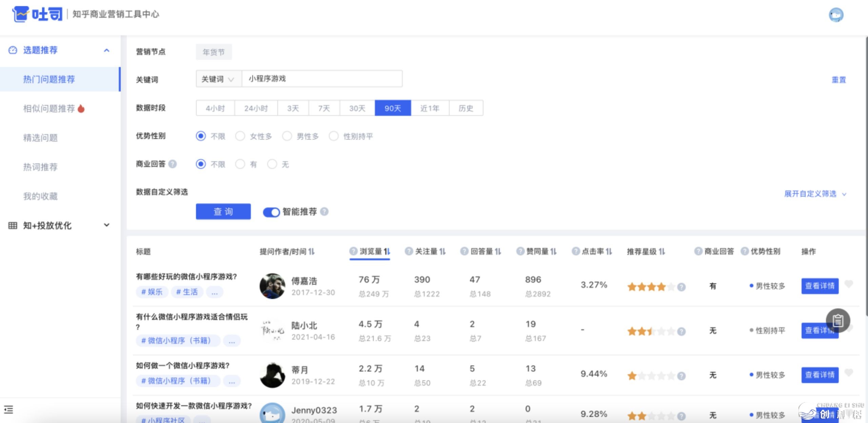Open the user avatar at top right
The height and width of the screenshot is (423, 868).
click(836, 15)
